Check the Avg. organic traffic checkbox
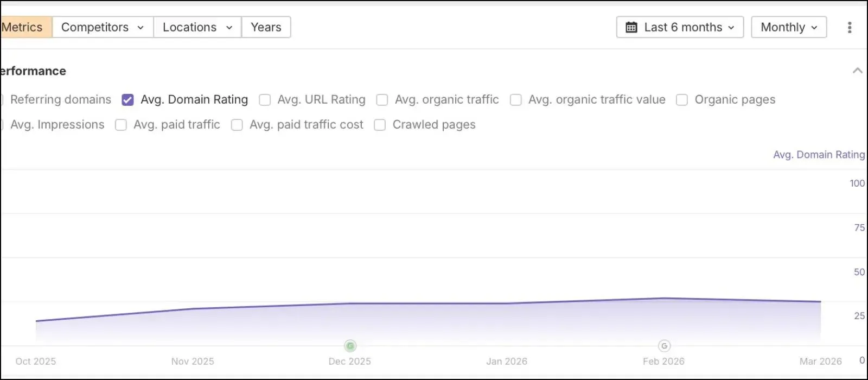 click(x=382, y=100)
